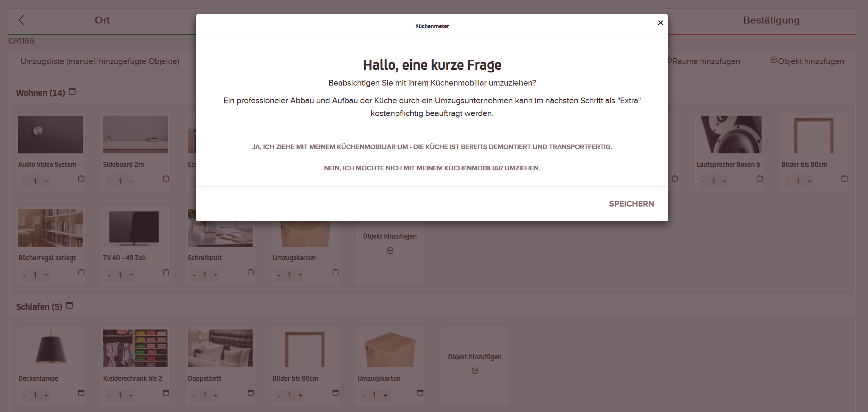Remove Audio Video System with trash icon
The image size is (868, 412).
click(81, 178)
